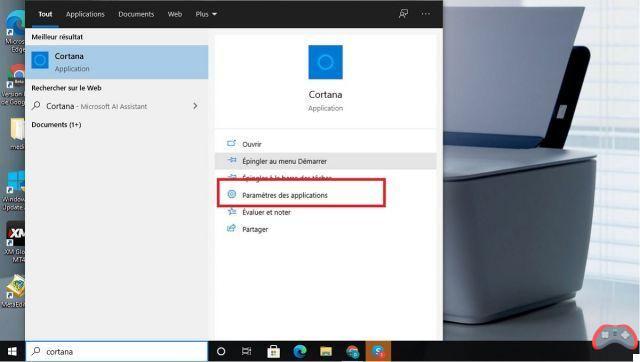
Task: Click the Ouvrir open icon
Action: pos(231,143)
